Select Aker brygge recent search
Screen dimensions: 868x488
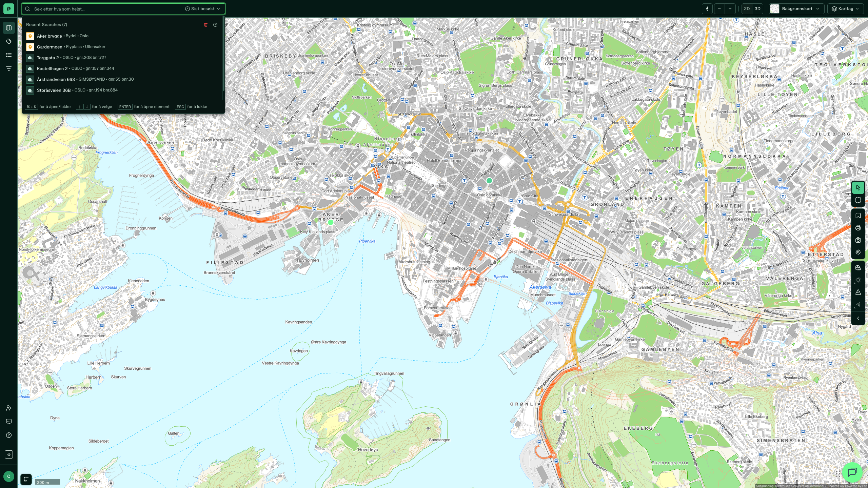coord(122,36)
